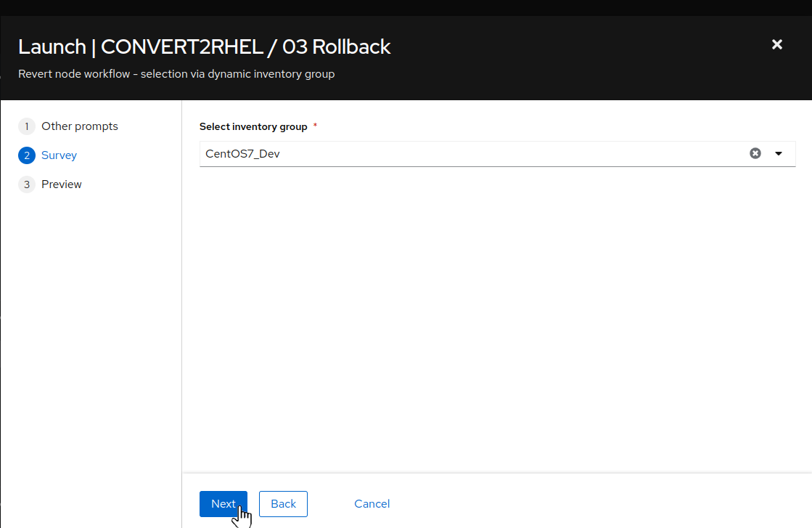
Task: Jump to the Preview step
Action: pos(50,184)
